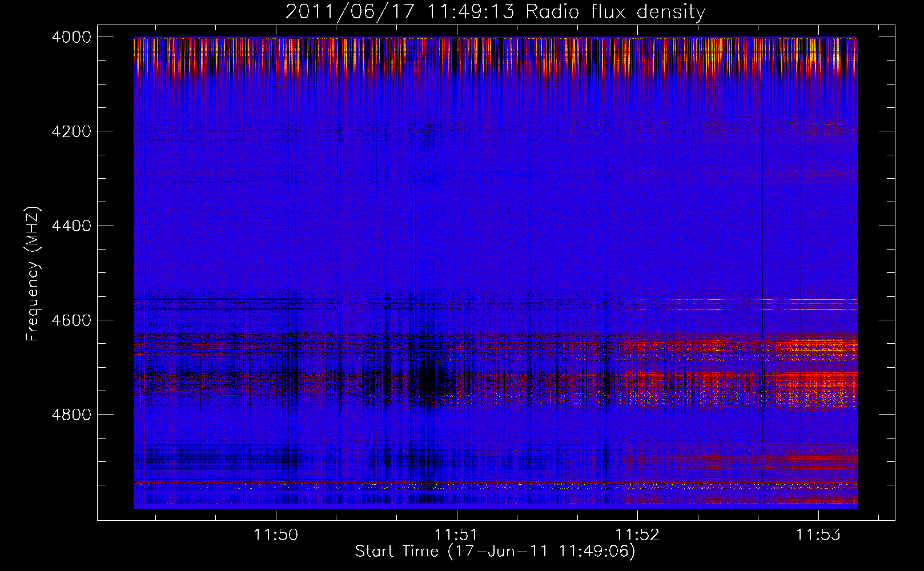This screenshot has height=571, width=924.
Task: Click the 'Start Time (17-Jun-11 11:49:06)' label
Action: tap(495, 551)
